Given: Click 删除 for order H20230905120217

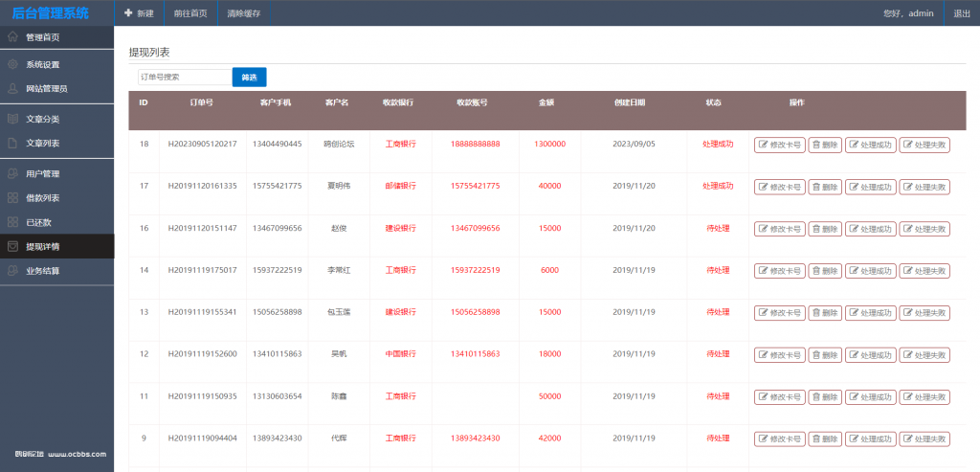Looking at the screenshot, I should point(825,145).
